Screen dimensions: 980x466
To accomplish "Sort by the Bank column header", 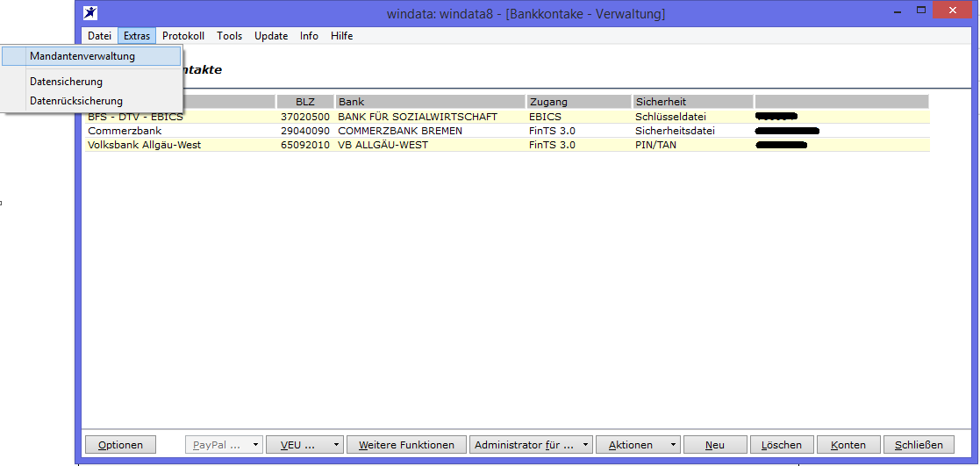I will tap(431, 101).
